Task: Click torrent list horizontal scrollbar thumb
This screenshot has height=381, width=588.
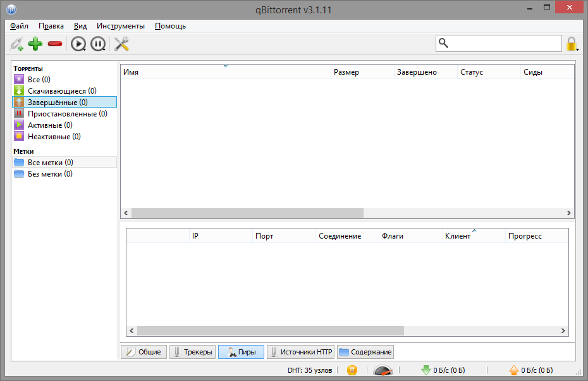Action: pyautogui.click(x=247, y=213)
